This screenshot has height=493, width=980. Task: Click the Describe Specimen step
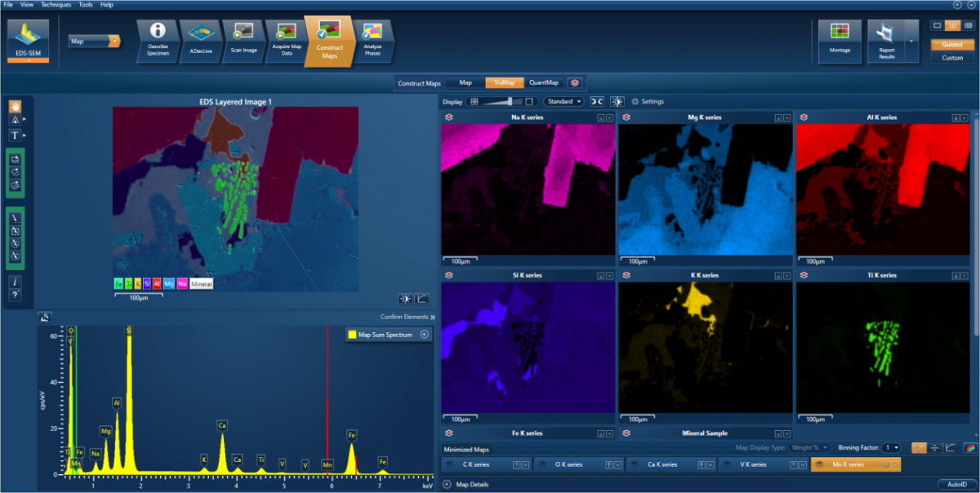click(x=158, y=38)
